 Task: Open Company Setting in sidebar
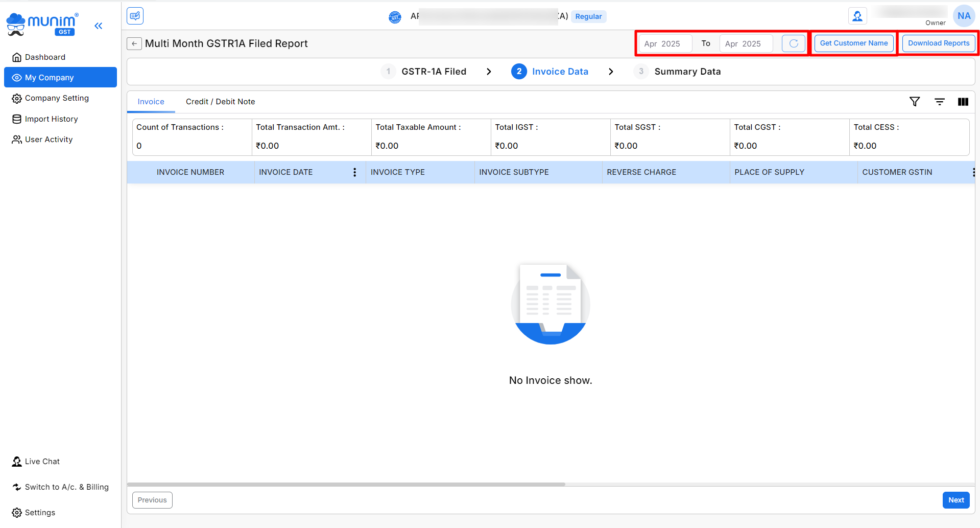[x=57, y=98]
